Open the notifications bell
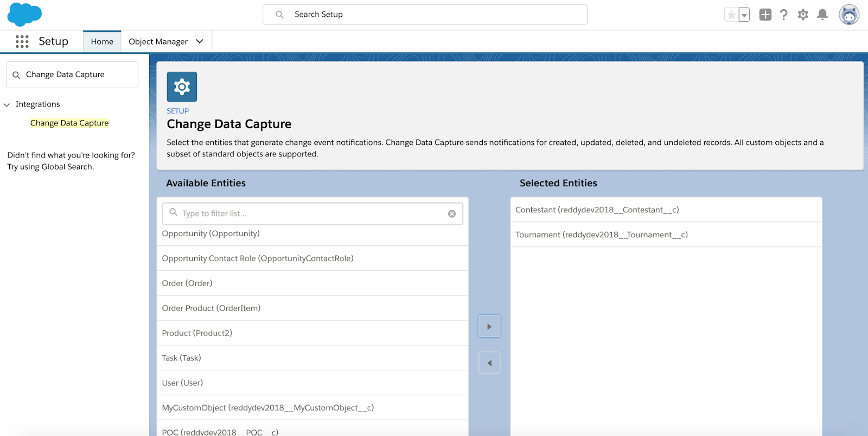The image size is (868, 436). 822,15
